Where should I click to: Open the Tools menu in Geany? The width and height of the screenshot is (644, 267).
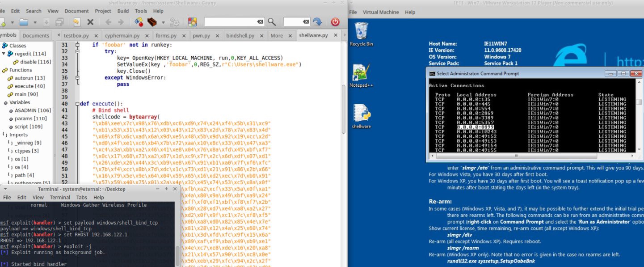(x=141, y=11)
